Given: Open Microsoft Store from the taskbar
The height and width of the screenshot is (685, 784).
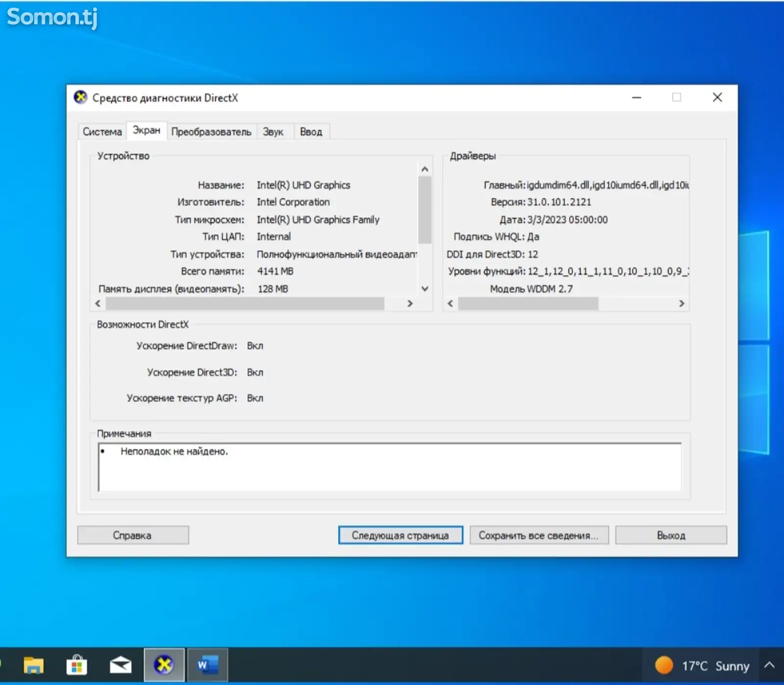Looking at the screenshot, I should click(77, 665).
